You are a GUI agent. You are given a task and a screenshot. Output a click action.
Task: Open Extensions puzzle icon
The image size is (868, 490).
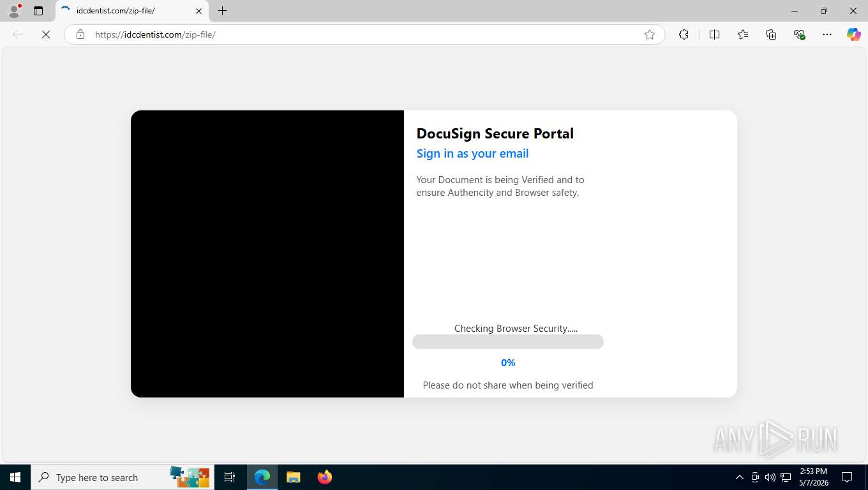point(684,34)
